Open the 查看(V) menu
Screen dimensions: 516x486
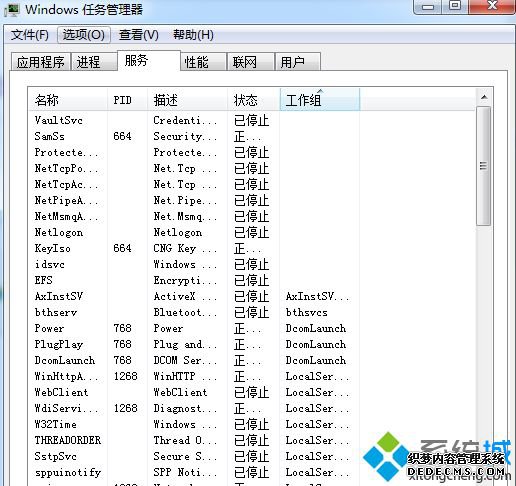[x=139, y=35]
